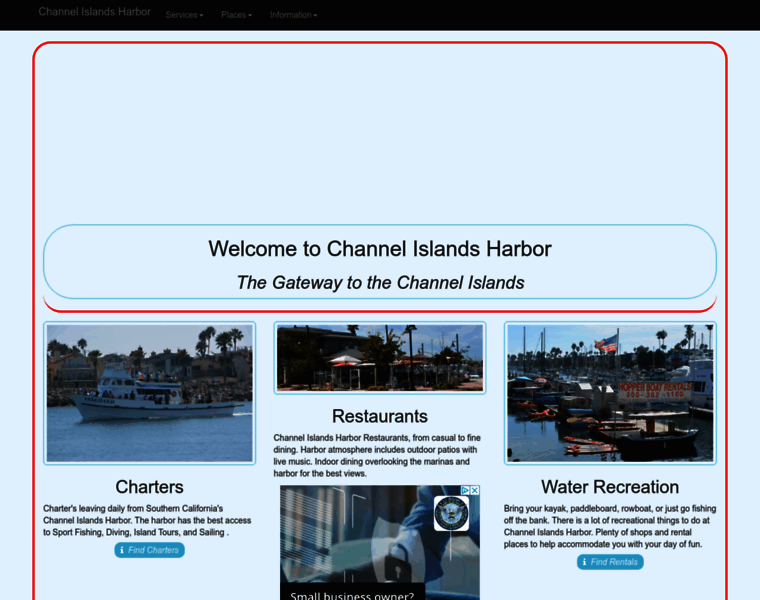
Task: Click the round seal logo in the ad
Action: point(451,513)
